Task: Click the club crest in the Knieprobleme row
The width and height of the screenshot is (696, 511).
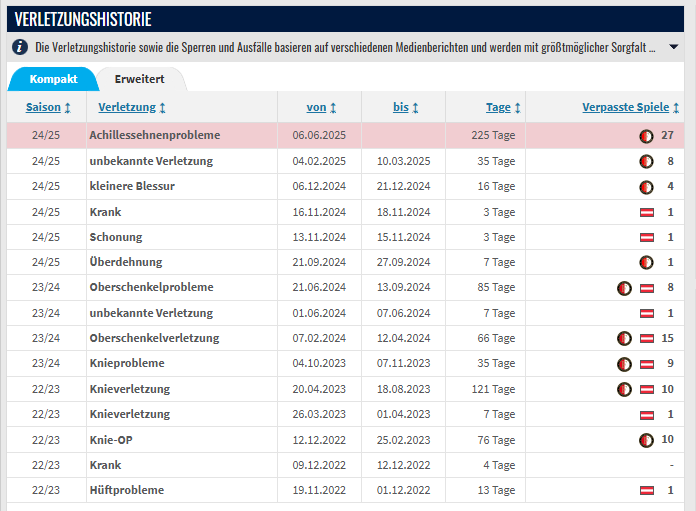Action: [x=624, y=363]
